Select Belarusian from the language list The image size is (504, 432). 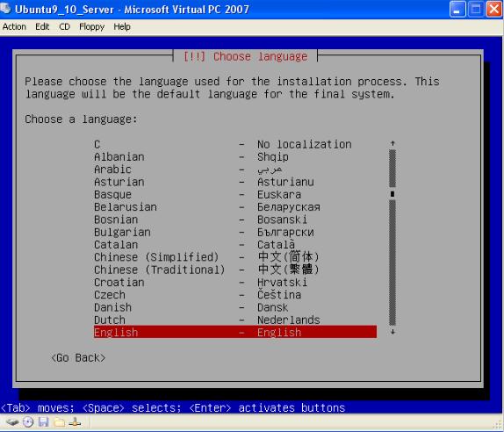(235, 207)
